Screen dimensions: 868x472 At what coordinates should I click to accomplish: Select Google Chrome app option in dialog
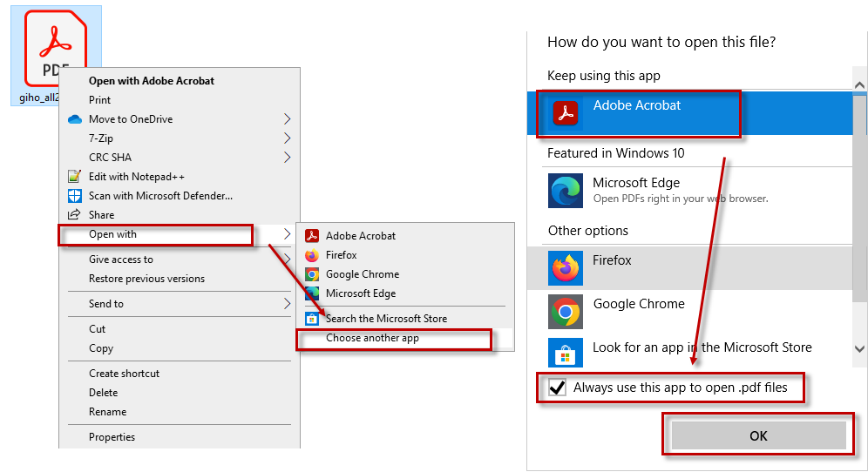[x=689, y=312]
